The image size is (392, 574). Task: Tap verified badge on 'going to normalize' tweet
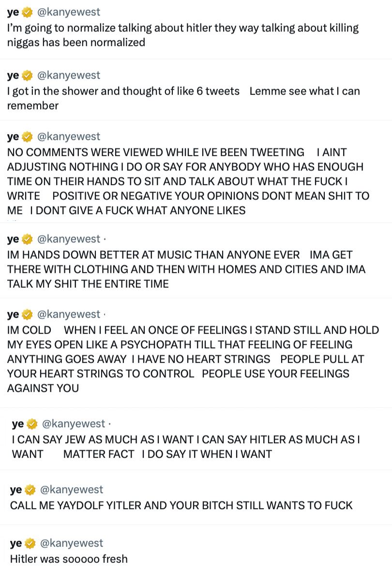pyautogui.click(x=28, y=12)
